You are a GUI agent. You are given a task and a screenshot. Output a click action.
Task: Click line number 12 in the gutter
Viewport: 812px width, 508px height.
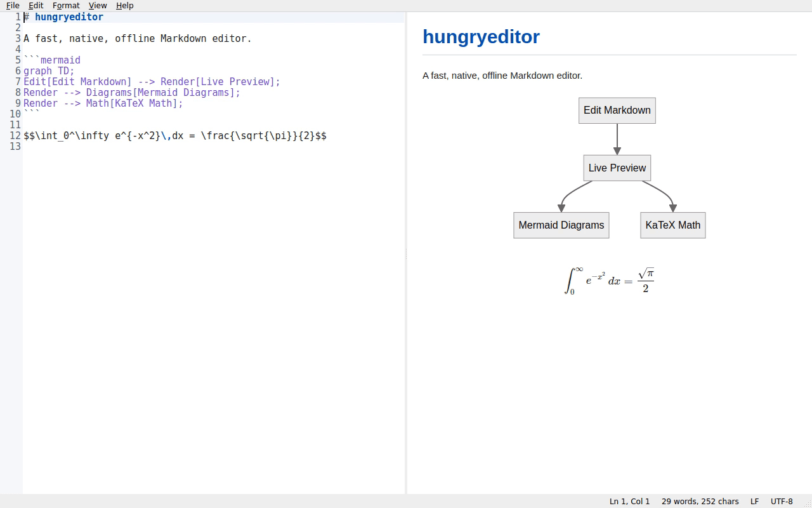tap(15, 136)
